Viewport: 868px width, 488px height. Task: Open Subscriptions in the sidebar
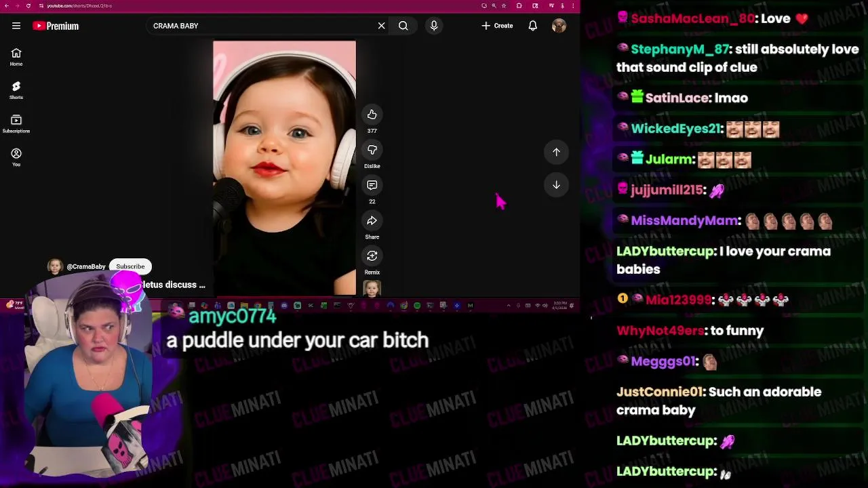[x=16, y=123]
